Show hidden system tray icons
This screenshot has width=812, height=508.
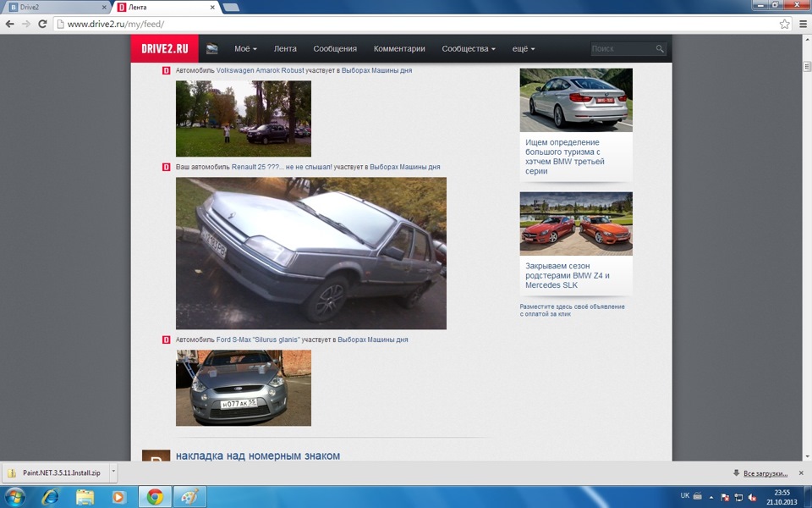710,497
